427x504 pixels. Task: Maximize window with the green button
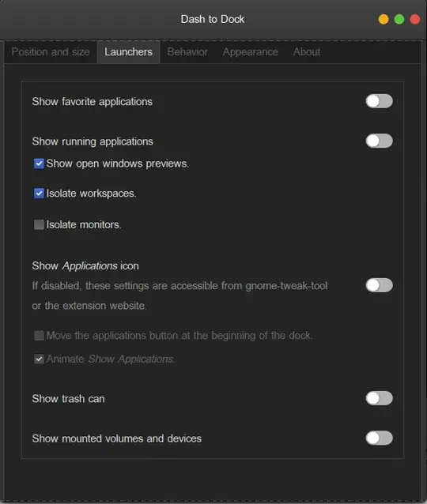[399, 19]
